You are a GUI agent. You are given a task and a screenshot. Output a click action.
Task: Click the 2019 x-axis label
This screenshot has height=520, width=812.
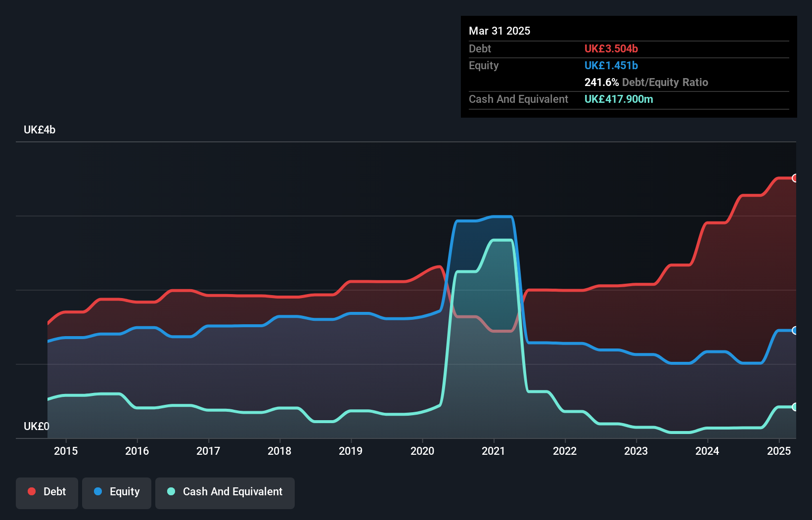[x=351, y=451]
